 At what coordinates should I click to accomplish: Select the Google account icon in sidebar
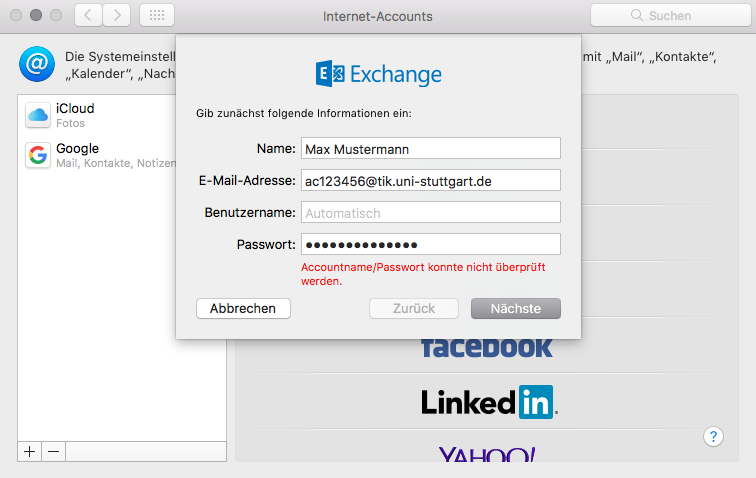38,155
